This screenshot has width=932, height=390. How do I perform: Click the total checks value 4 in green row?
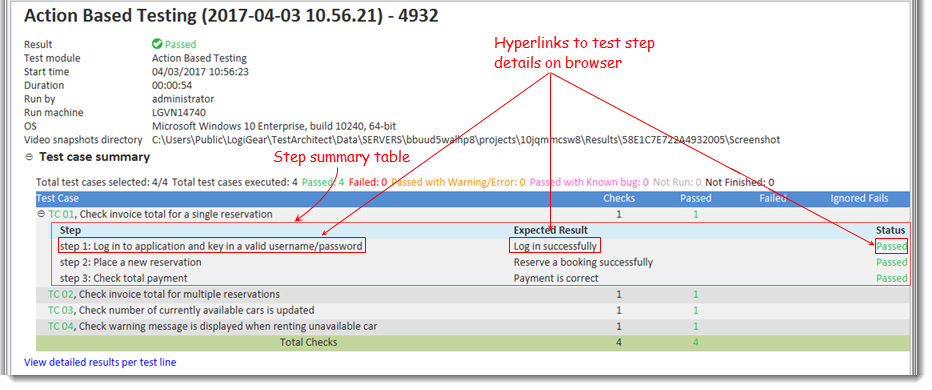[619, 342]
